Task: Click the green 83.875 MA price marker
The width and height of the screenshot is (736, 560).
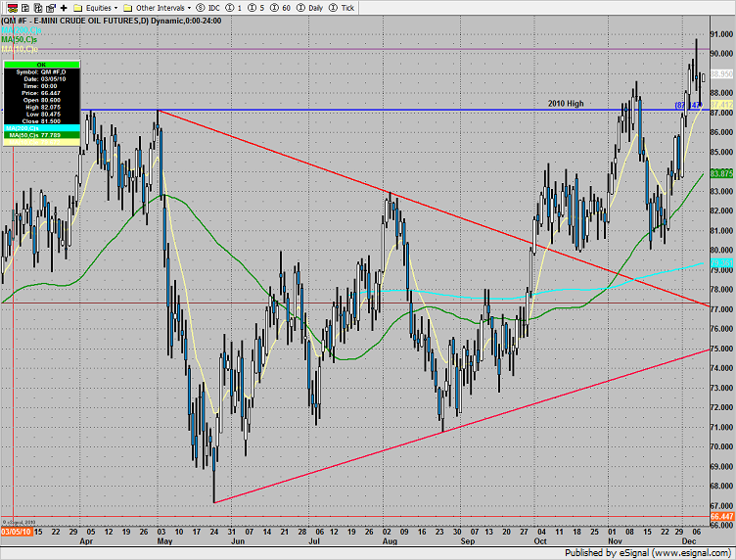Action: 721,173
